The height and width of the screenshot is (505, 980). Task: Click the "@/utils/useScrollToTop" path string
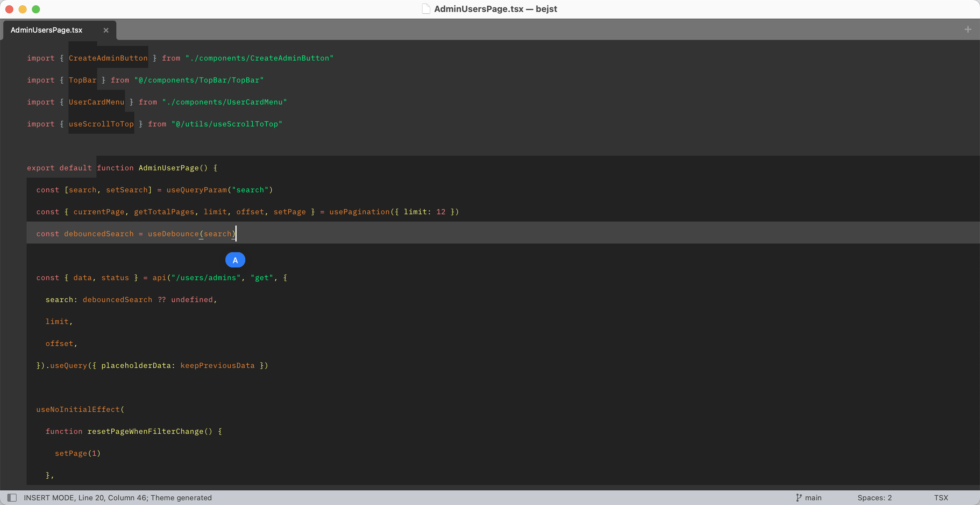227,124
